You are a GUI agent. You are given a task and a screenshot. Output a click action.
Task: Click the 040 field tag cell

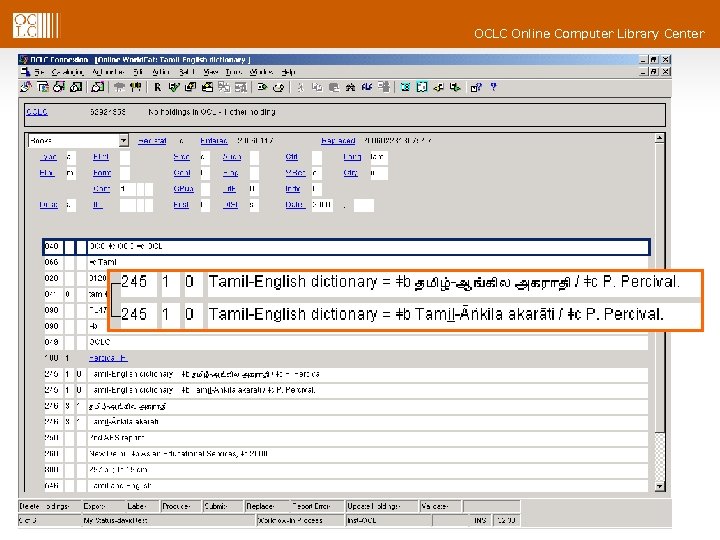pos(51,246)
